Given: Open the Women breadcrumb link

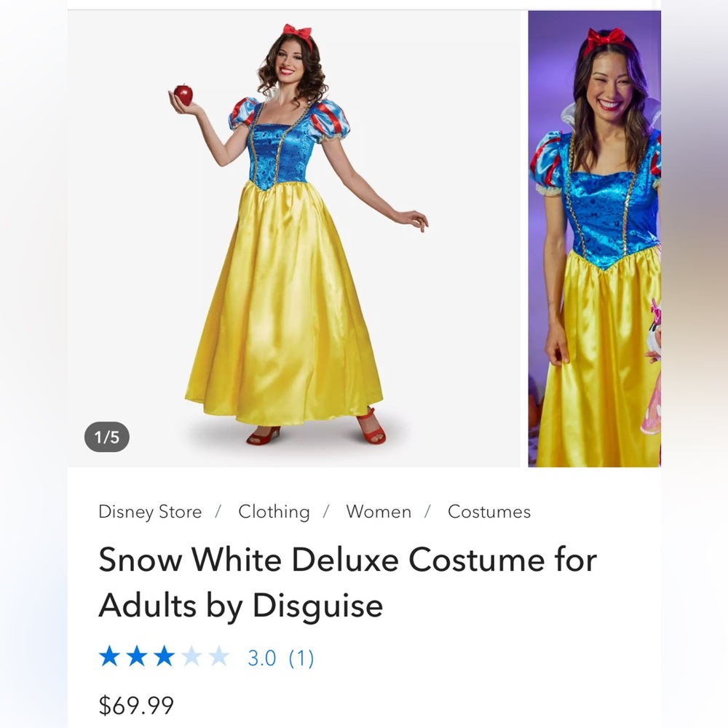Looking at the screenshot, I should (378, 512).
